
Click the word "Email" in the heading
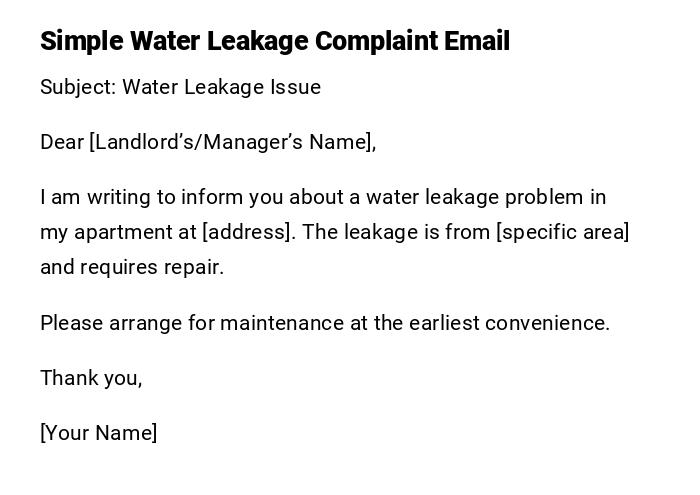coord(478,41)
